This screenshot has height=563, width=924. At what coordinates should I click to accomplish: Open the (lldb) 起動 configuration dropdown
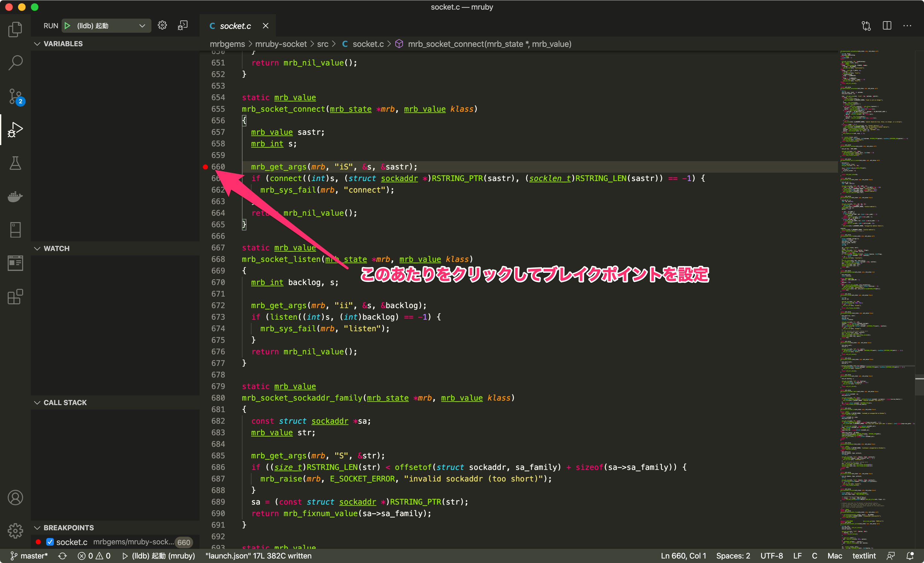(x=142, y=25)
